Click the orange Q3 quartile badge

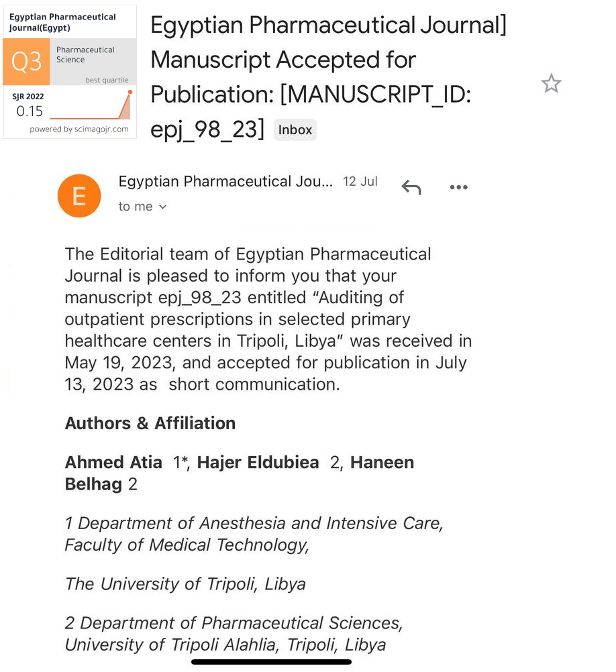coord(27,62)
